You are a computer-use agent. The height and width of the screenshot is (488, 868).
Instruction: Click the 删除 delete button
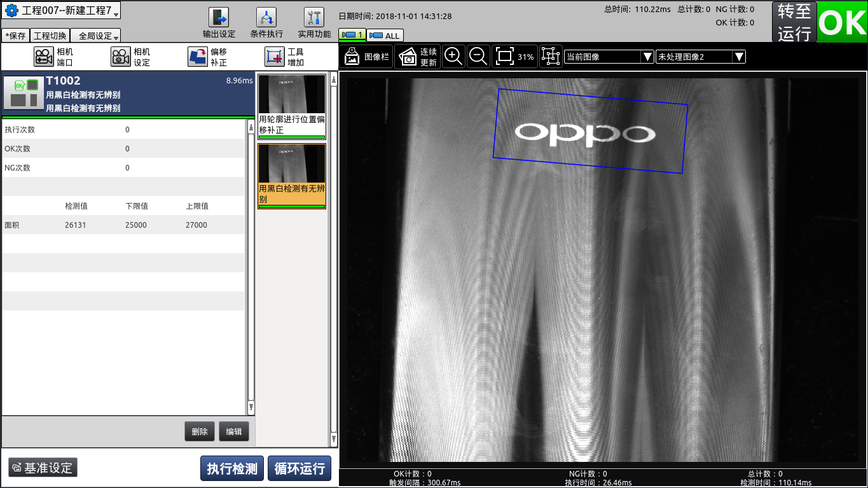(x=200, y=431)
